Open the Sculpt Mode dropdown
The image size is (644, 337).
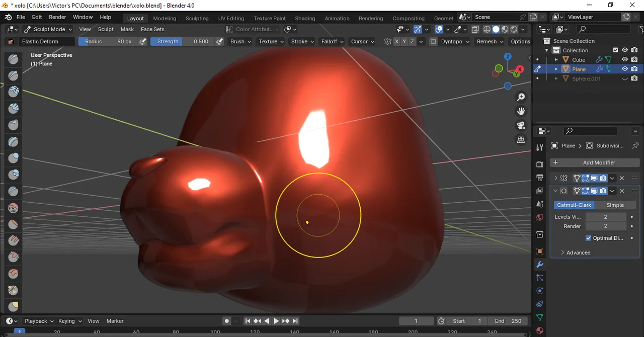48,29
